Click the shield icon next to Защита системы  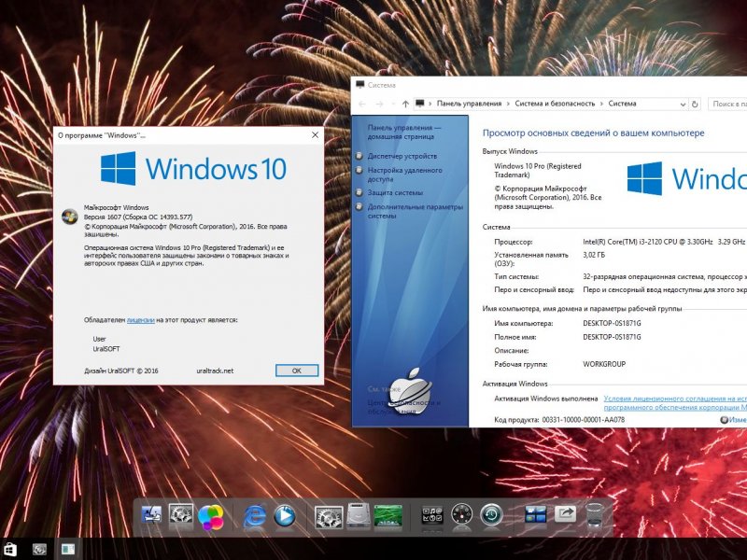(x=359, y=192)
